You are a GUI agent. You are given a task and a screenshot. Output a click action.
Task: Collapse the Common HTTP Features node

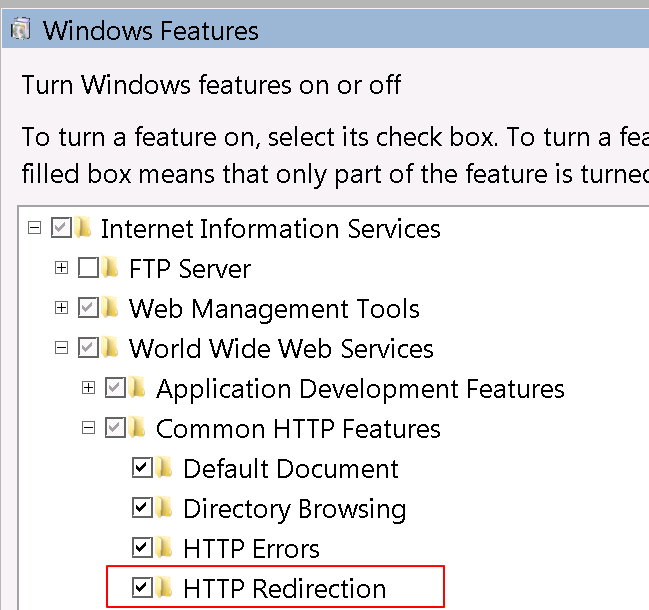(x=89, y=428)
